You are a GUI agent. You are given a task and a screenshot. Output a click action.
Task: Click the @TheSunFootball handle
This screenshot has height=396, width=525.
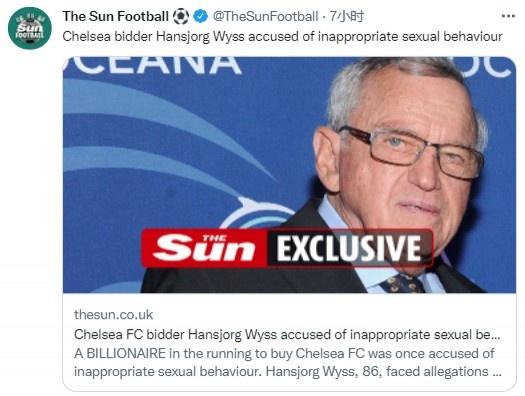[265, 16]
